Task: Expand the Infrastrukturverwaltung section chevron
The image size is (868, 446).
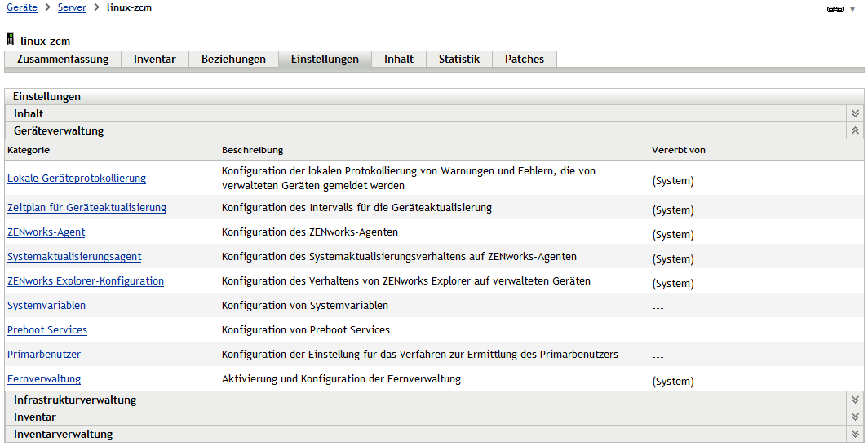Action: (855, 400)
